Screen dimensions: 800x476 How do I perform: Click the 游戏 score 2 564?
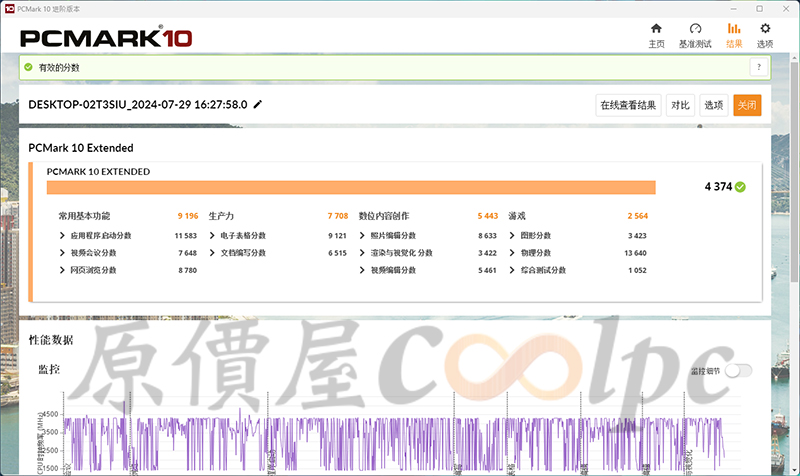(637, 216)
